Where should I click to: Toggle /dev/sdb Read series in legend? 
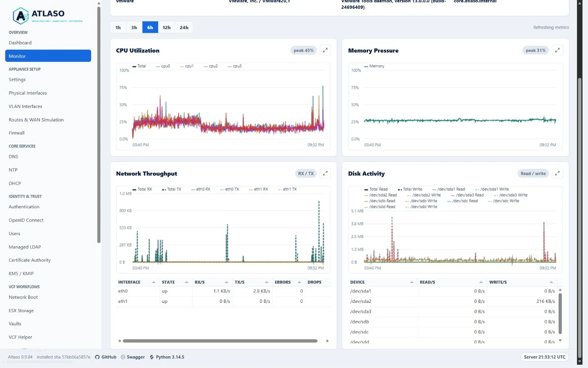click(x=380, y=201)
